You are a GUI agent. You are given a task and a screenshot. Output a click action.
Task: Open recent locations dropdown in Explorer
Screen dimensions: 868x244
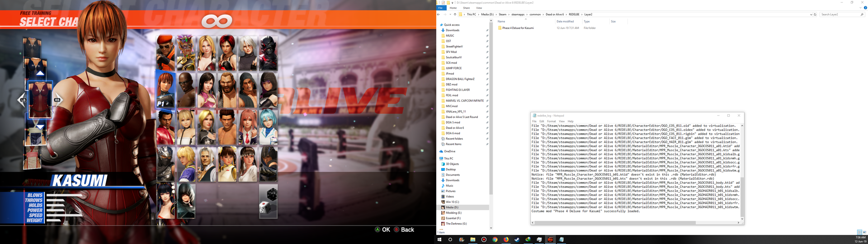[x=450, y=14]
